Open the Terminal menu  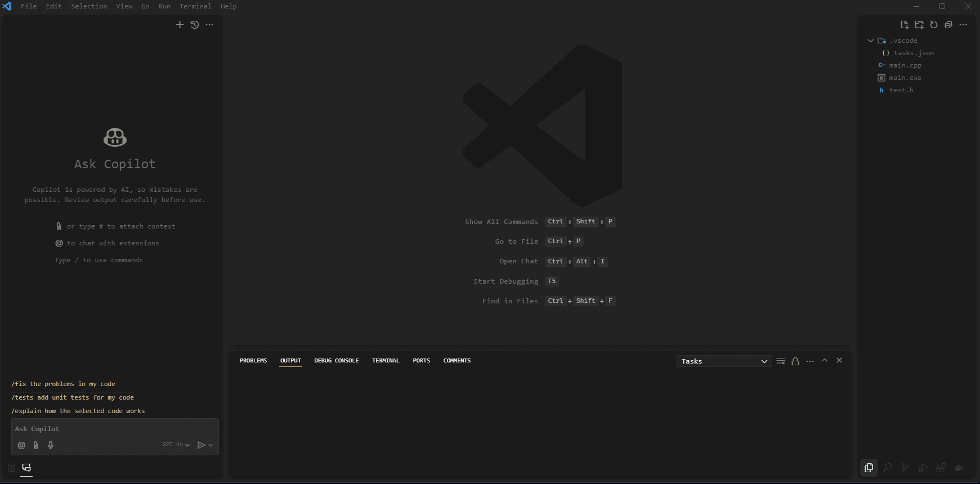[195, 6]
